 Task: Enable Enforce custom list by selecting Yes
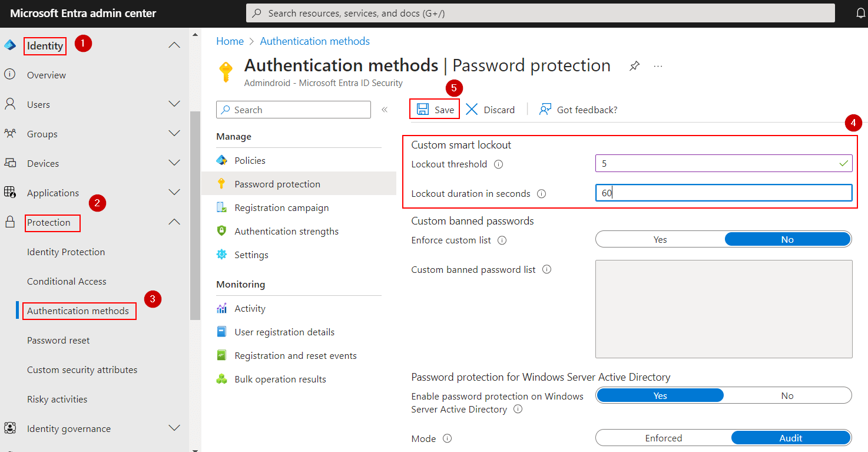point(660,239)
